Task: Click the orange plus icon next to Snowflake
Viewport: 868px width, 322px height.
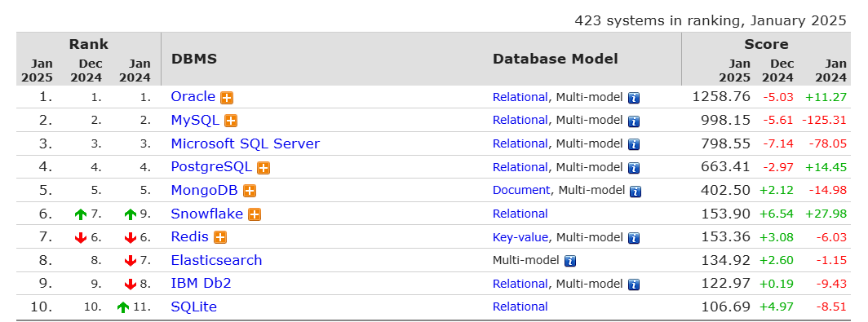Action: [x=254, y=214]
